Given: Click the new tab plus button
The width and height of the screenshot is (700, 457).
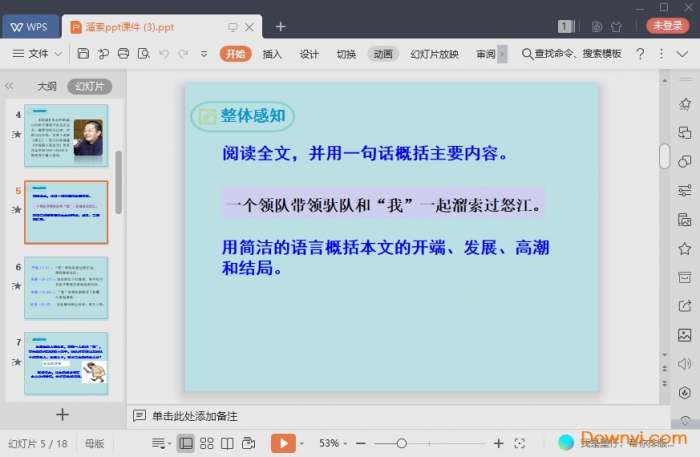Looking at the screenshot, I should point(280,27).
